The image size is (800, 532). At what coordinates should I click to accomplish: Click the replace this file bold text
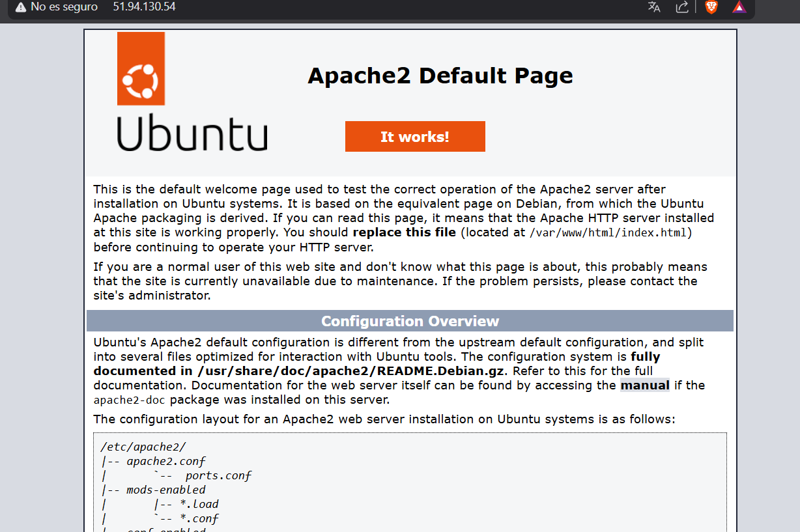(x=404, y=232)
